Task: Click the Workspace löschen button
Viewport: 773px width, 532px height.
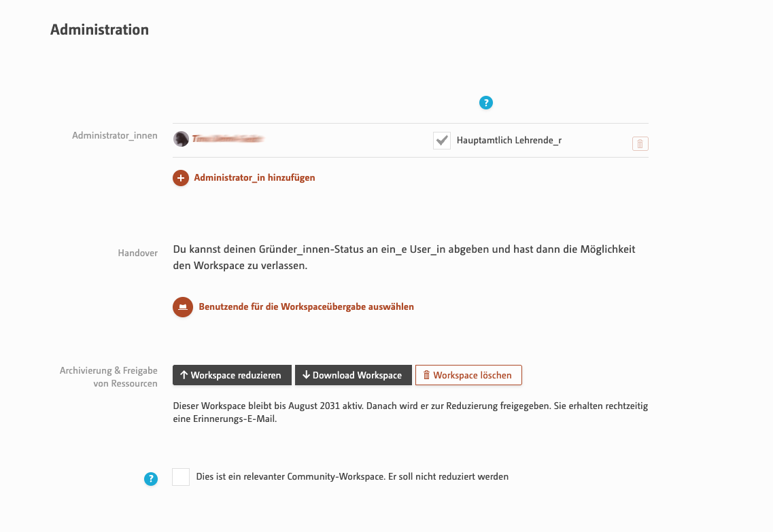Action: [468, 375]
